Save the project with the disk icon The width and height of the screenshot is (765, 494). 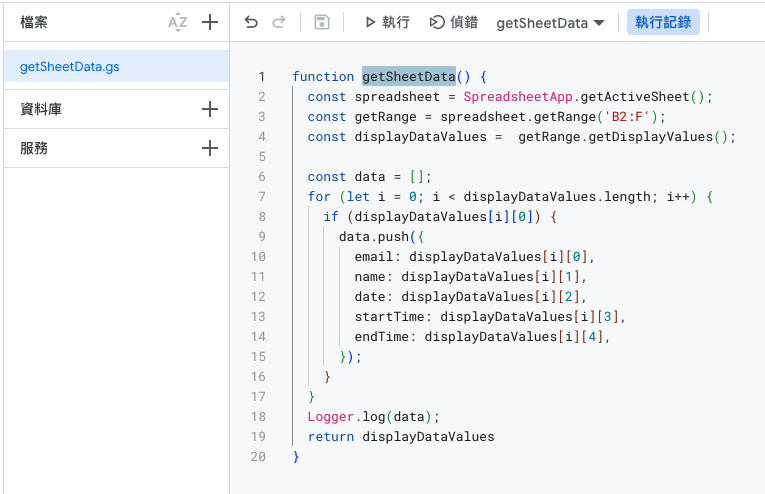click(321, 22)
